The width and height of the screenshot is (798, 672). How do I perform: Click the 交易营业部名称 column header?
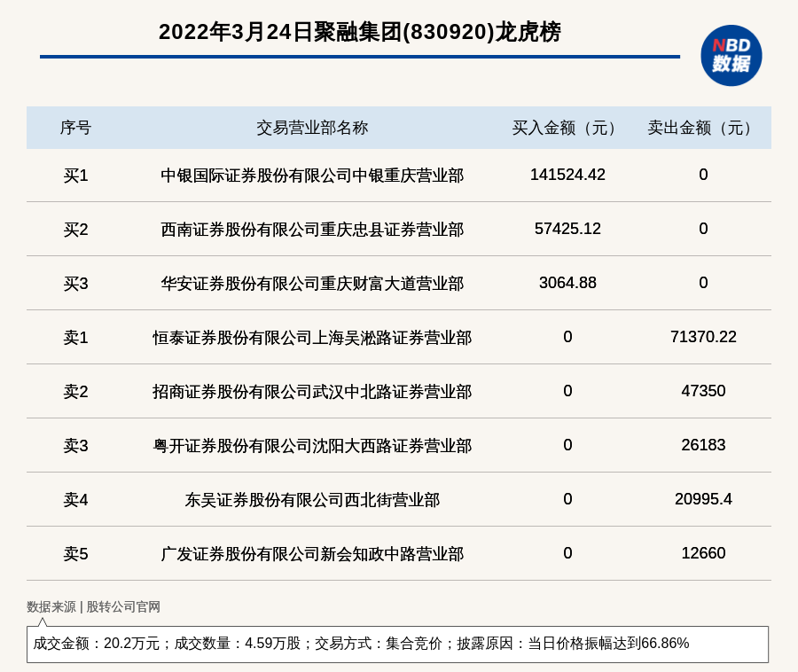312,128
